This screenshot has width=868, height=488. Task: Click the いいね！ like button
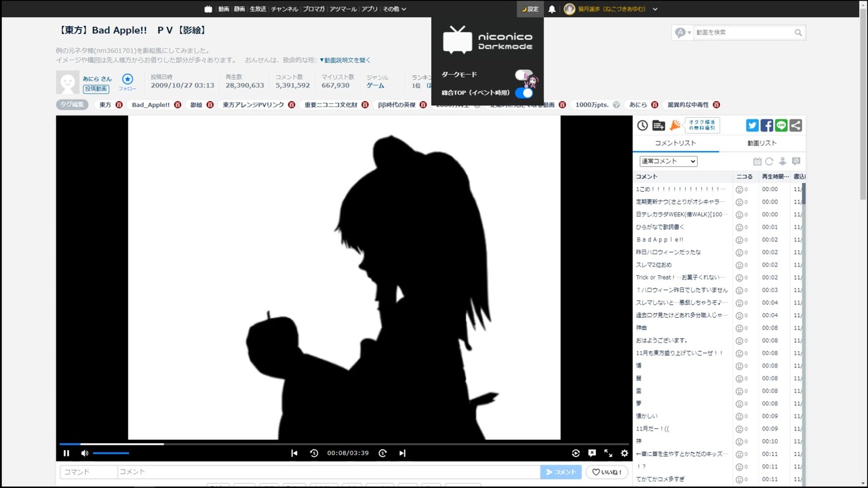coord(607,472)
